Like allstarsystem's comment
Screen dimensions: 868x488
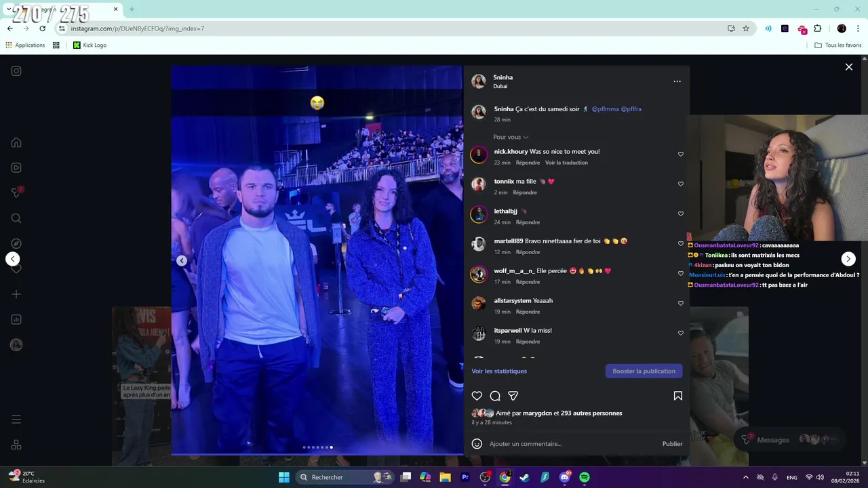pyautogui.click(x=681, y=303)
